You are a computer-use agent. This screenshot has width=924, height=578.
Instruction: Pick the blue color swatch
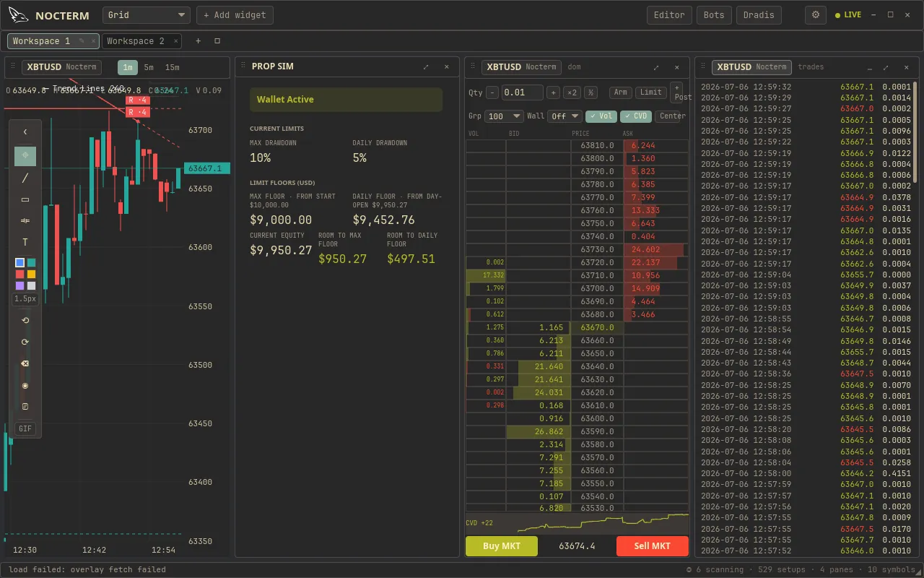click(20, 262)
